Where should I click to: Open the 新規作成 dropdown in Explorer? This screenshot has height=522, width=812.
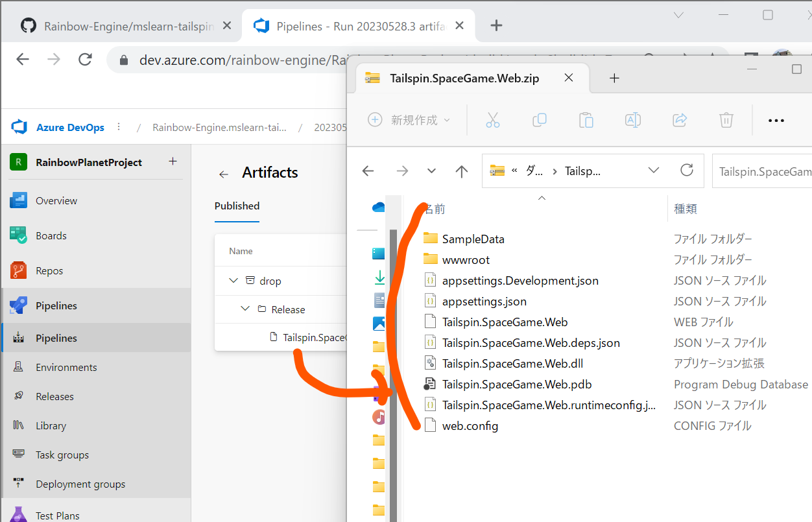click(409, 120)
